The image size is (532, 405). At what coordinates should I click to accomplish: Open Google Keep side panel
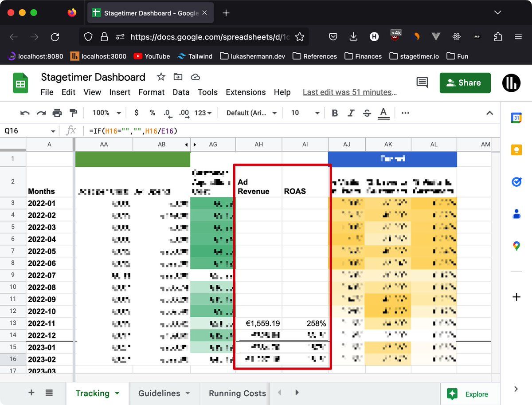516,150
